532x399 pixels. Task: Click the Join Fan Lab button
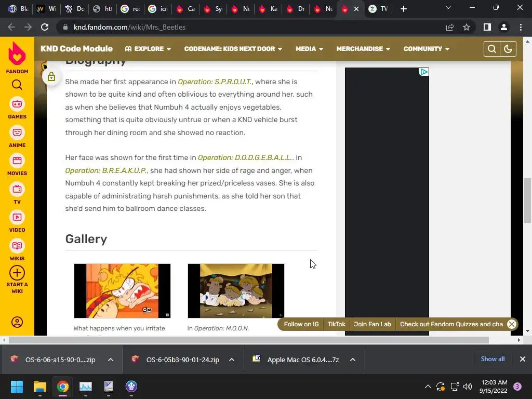[x=373, y=324]
